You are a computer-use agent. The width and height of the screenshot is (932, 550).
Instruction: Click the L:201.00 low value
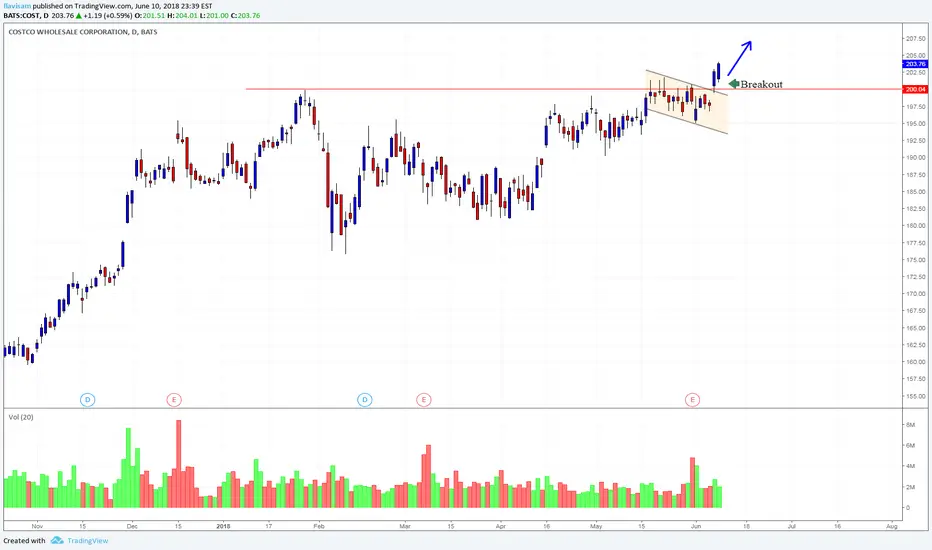click(214, 15)
